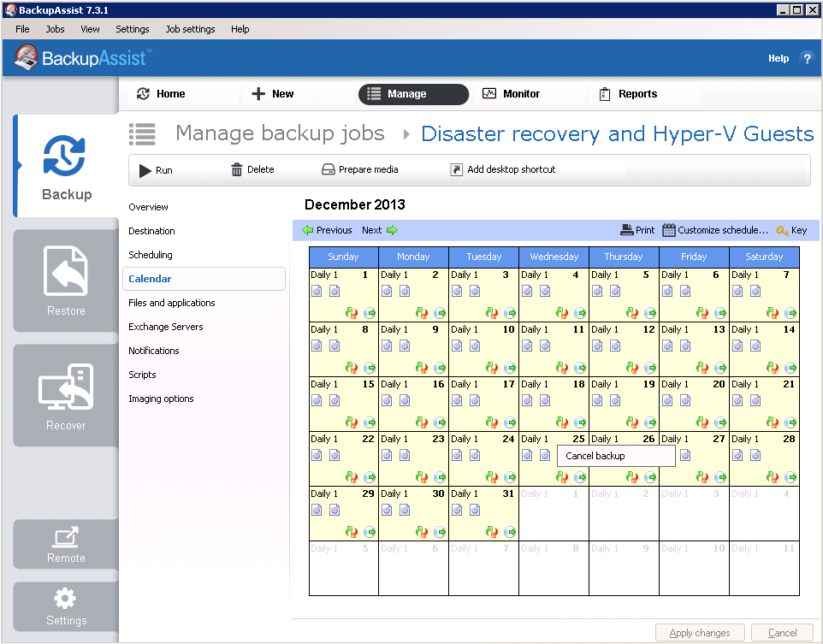Image resolution: width=823 pixels, height=644 pixels.
Task: Click the second document icon on December 22
Action: pos(335,455)
